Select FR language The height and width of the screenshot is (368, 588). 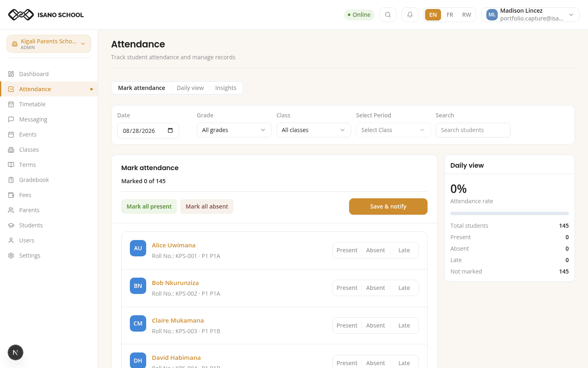click(450, 15)
